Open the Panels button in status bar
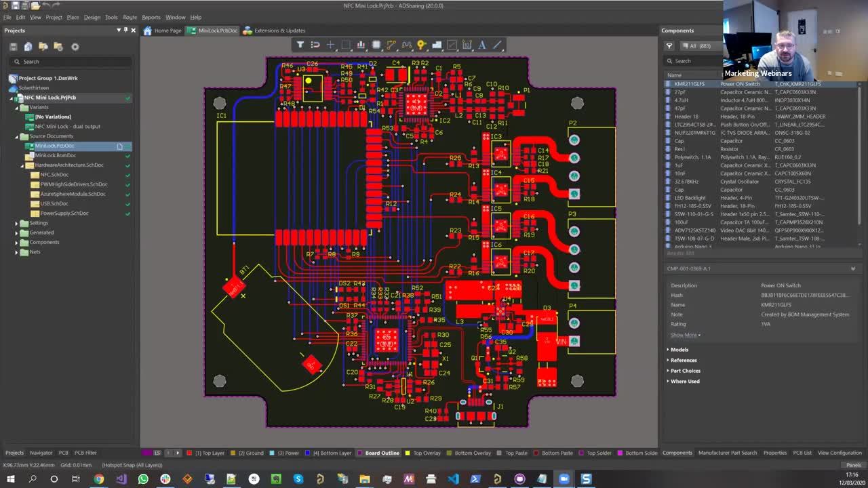Screen dimensions: 868x488 (853, 465)
